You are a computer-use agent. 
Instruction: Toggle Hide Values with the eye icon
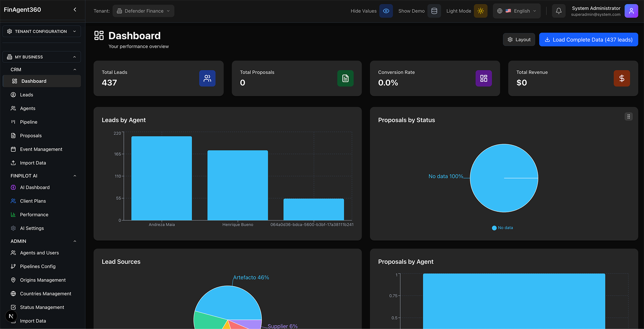click(x=386, y=11)
